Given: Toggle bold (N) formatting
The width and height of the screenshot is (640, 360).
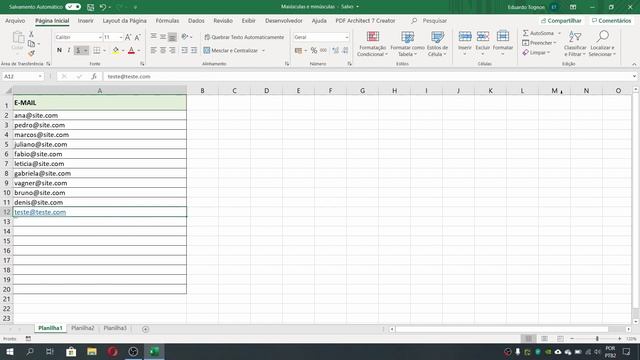Looking at the screenshot, I should [59, 50].
